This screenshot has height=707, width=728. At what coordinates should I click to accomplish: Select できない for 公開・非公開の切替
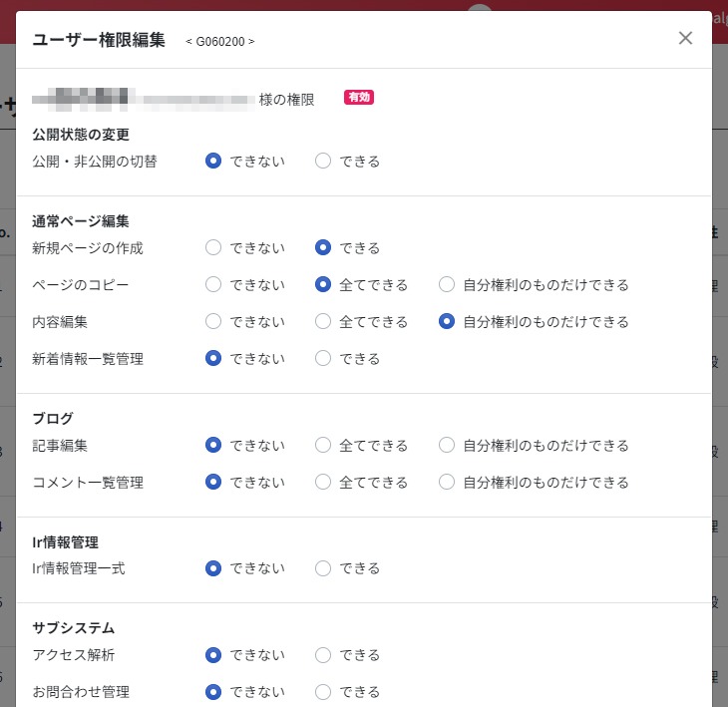coord(213,161)
